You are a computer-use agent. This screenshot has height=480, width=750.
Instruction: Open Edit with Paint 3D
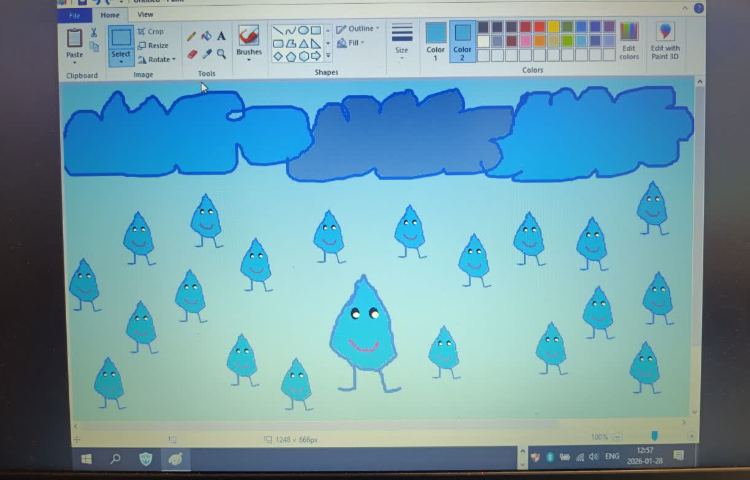click(x=665, y=40)
